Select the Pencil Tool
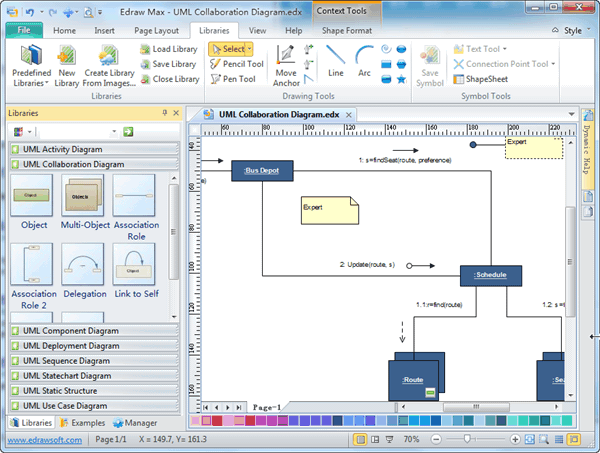The height and width of the screenshot is (453, 600). pos(237,64)
